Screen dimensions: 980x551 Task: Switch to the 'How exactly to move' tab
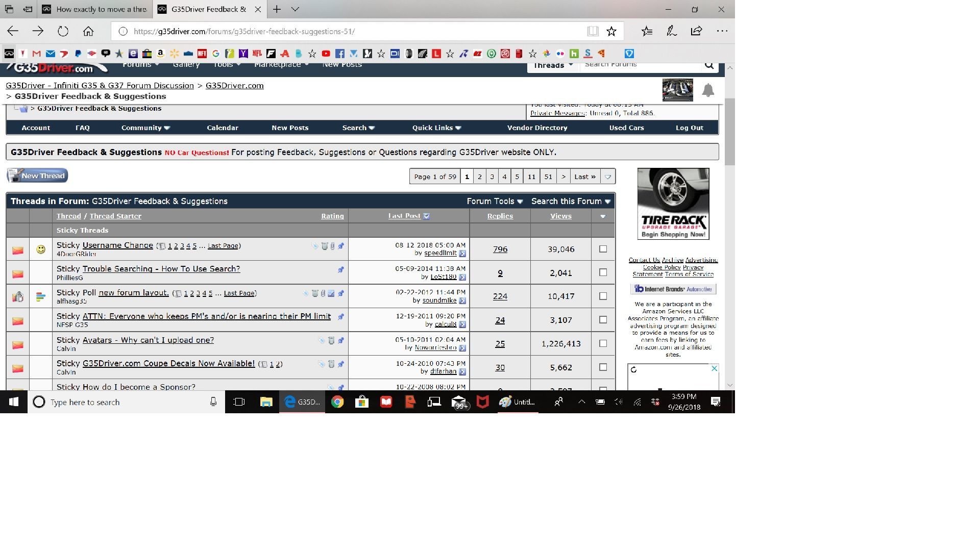96,9
